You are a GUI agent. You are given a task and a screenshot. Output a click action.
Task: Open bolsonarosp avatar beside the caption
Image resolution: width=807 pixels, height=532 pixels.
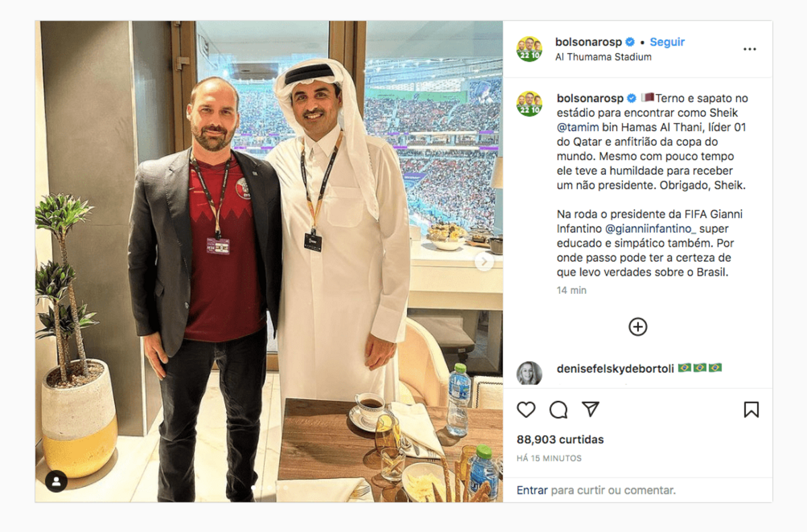[x=529, y=104]
